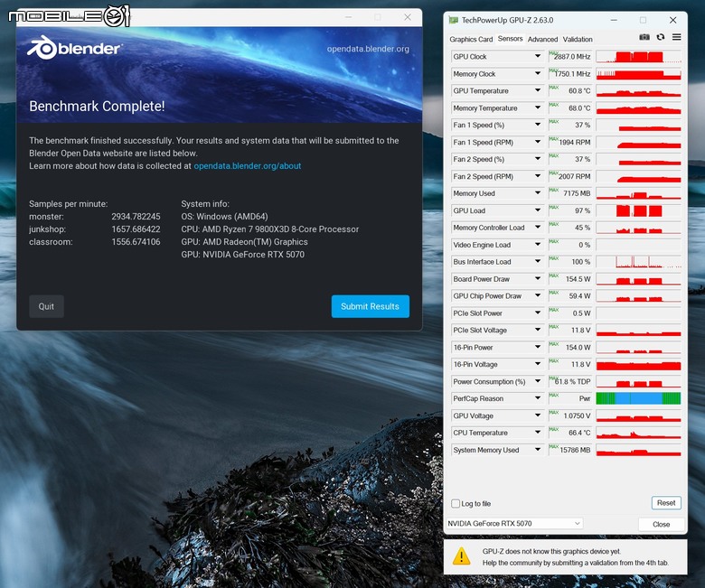Expand the Board Power Draw dropdown
Screen dimensions: 705x588
point(538,278)
